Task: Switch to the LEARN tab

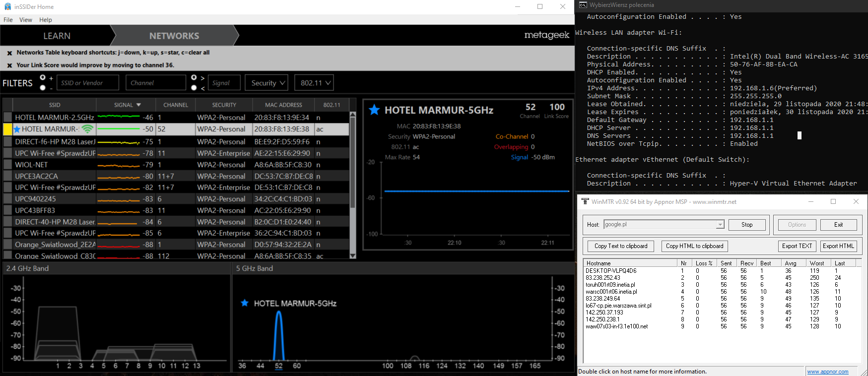Action: [x=57, y=36]
